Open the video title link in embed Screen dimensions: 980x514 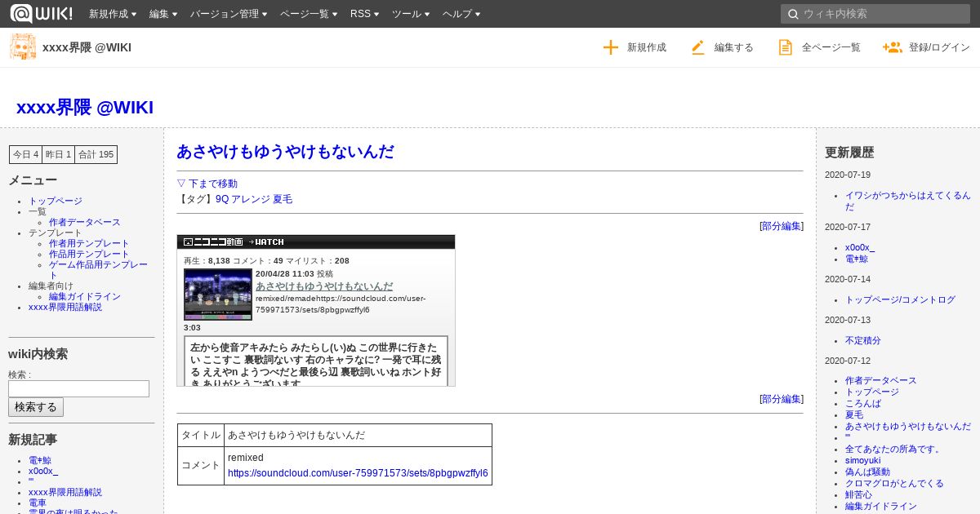pos(324,286)
